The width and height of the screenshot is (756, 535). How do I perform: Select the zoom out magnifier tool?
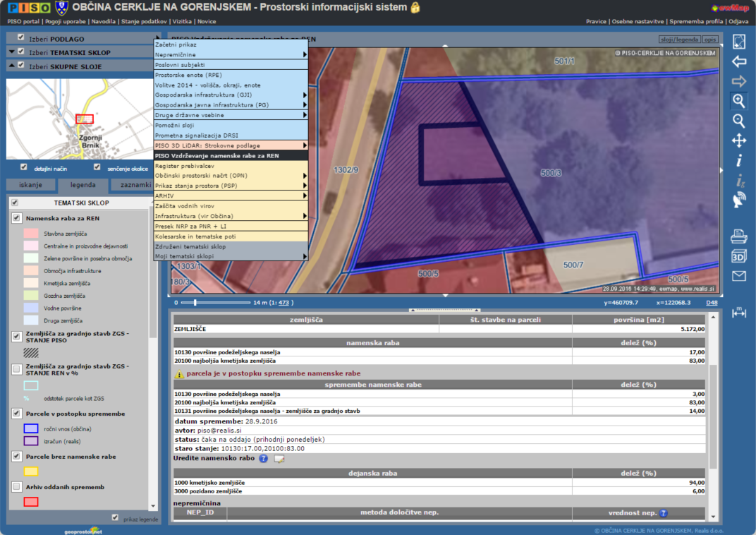(x=738, y=121)
